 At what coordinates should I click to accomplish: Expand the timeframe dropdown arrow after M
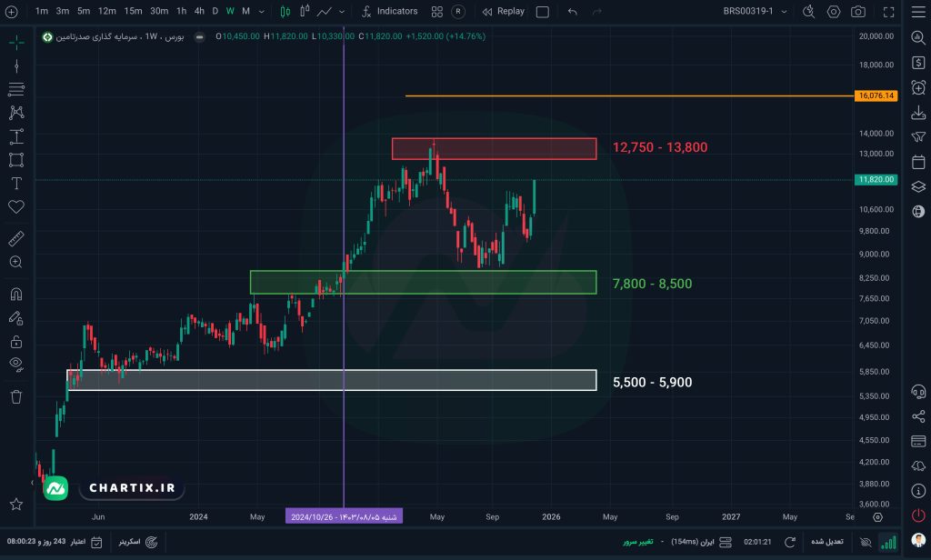(x=262, y=12)
